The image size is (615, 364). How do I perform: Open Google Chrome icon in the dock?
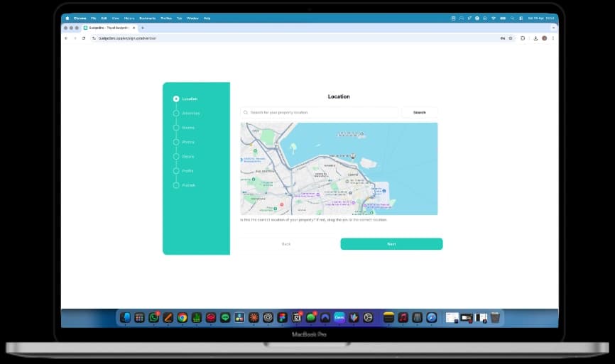point(183,318)
